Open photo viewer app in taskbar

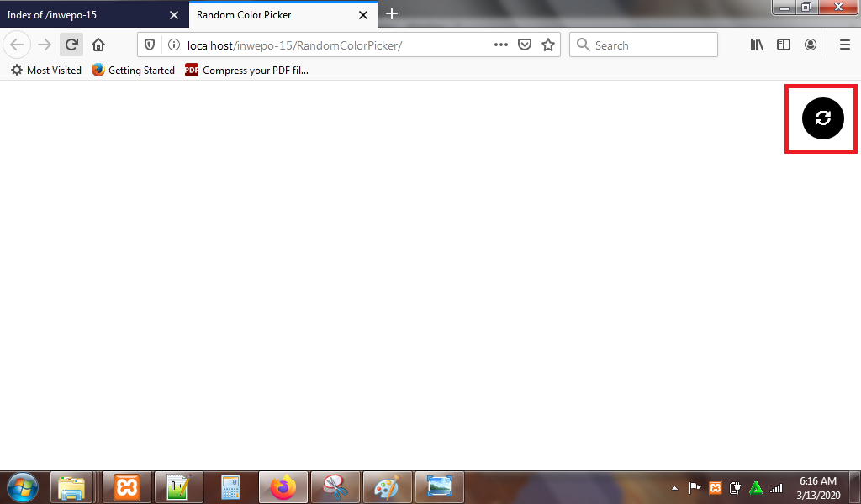(439, 487)
